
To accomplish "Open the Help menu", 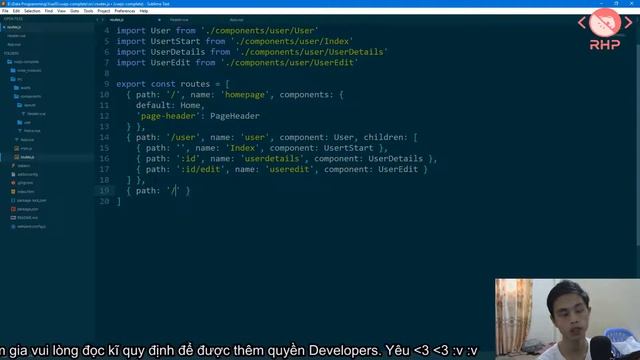I will click(x=144, y=11).
